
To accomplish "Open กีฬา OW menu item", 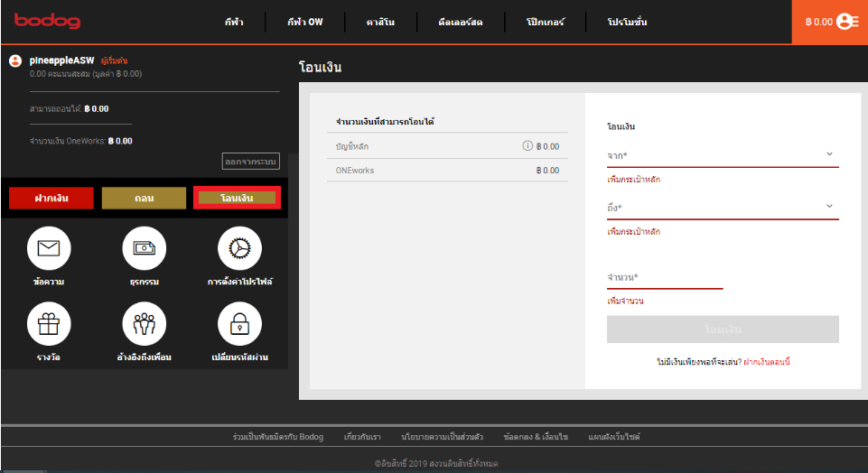I will 305,23.
